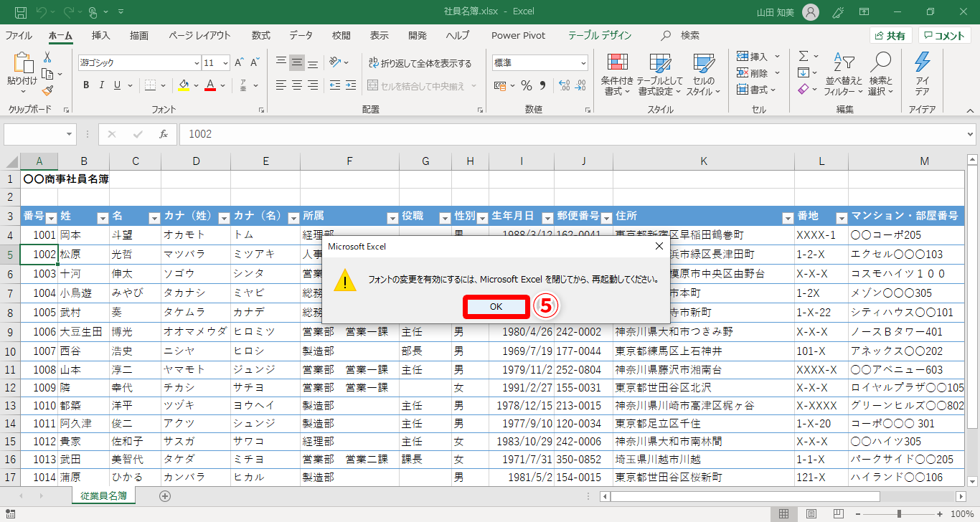Undo the last action
Screen dimensions: 980x522
tap(42, 12)
